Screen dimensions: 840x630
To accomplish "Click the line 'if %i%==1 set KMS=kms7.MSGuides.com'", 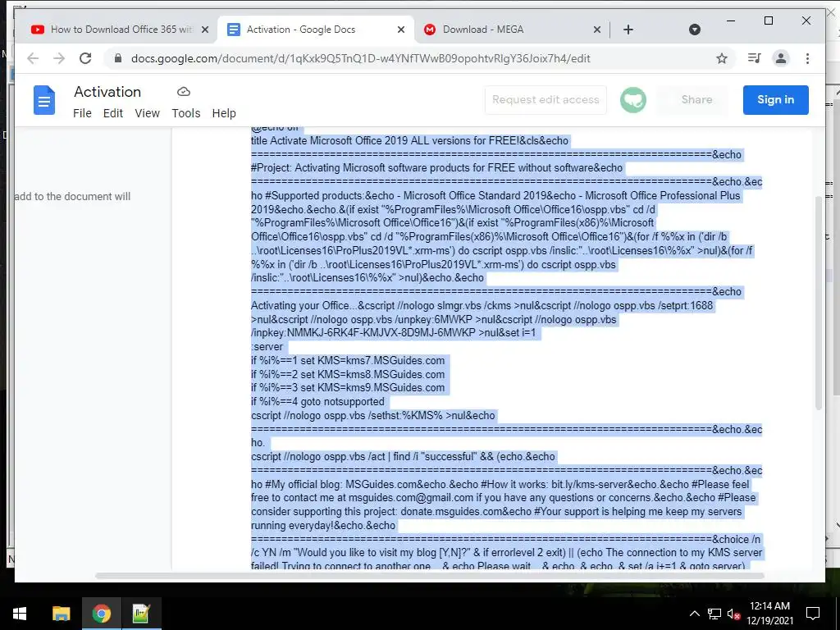I will click(x=348, y=361).
